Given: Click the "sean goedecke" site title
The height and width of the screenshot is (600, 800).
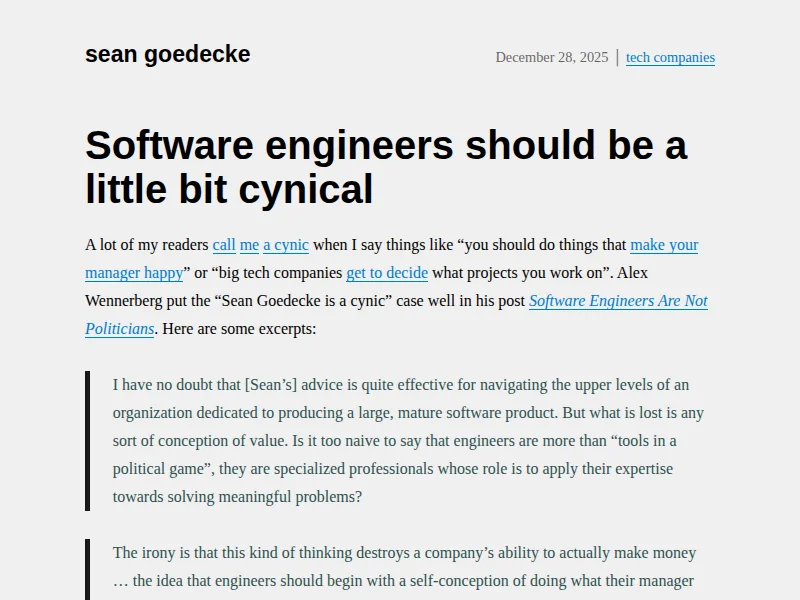Looking at the screenshot, I should 167,54.
